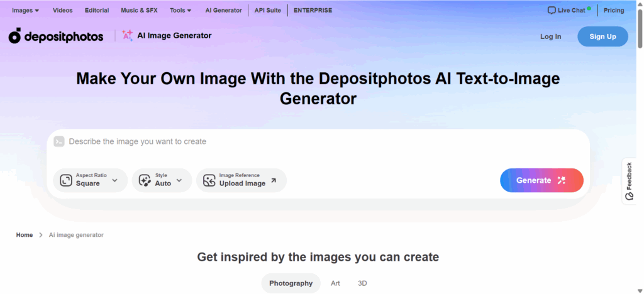Click the Sign Up button
The height and width of the screenshot is (294, 644).
(602, 36)
